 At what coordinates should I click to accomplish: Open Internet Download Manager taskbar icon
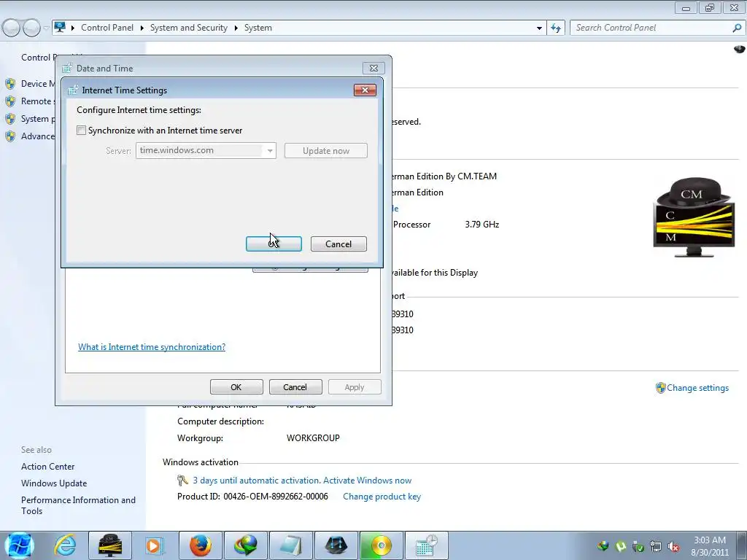pos(246,545)
